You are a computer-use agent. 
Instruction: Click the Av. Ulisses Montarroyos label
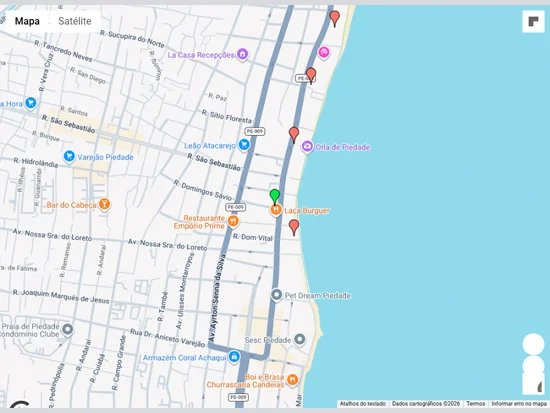pyautogui.click(x=185, y=291)
